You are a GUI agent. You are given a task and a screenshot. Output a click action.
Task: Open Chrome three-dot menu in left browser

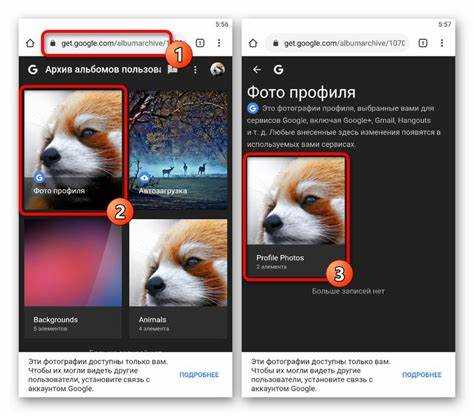[x=219, y=43]
